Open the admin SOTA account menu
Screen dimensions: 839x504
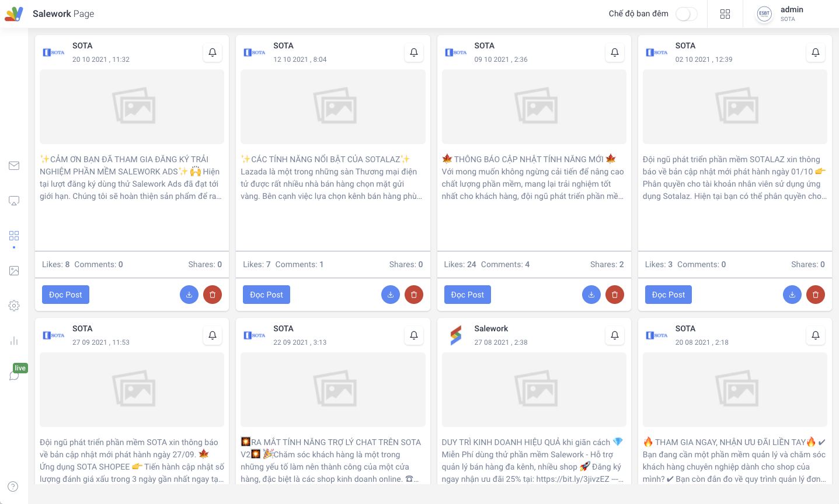791,14
